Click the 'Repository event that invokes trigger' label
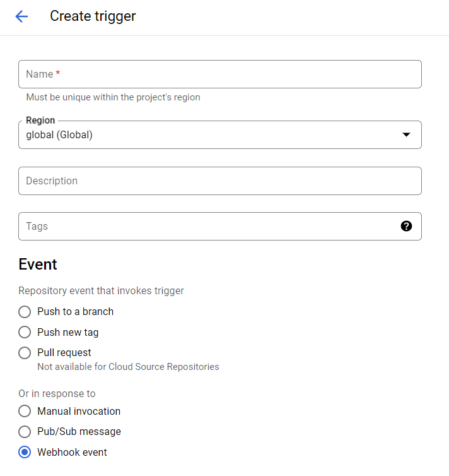Image resolution: width=449 pixels, height=476 pixels. pyautogui.click(x=101, y=291)
